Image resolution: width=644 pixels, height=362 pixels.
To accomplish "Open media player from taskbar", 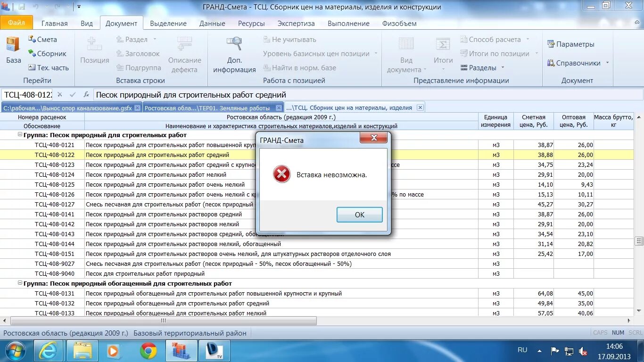I will coord(113,351).
